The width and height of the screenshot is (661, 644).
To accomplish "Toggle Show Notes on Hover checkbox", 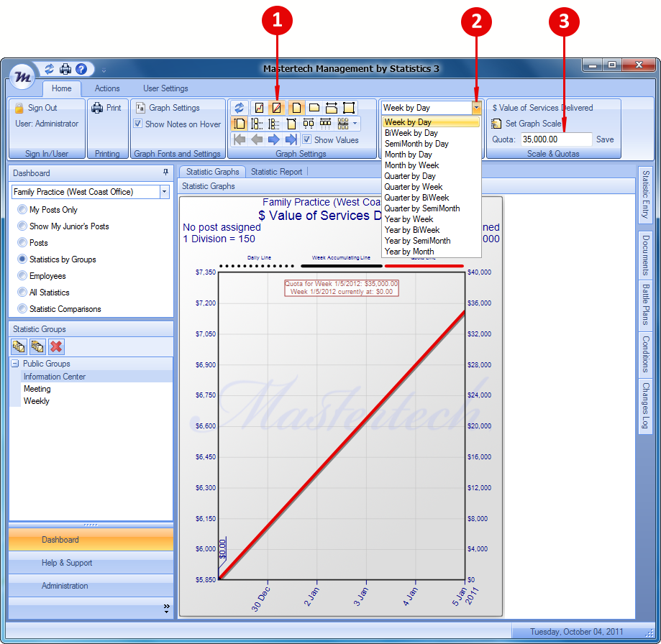I will pyautogui.click(x=138, y=124).
